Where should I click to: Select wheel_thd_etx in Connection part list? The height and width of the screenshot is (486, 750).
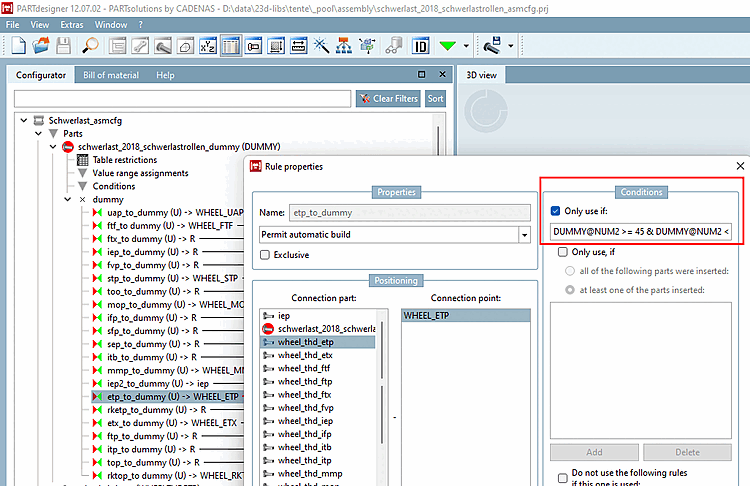(305, 355)
